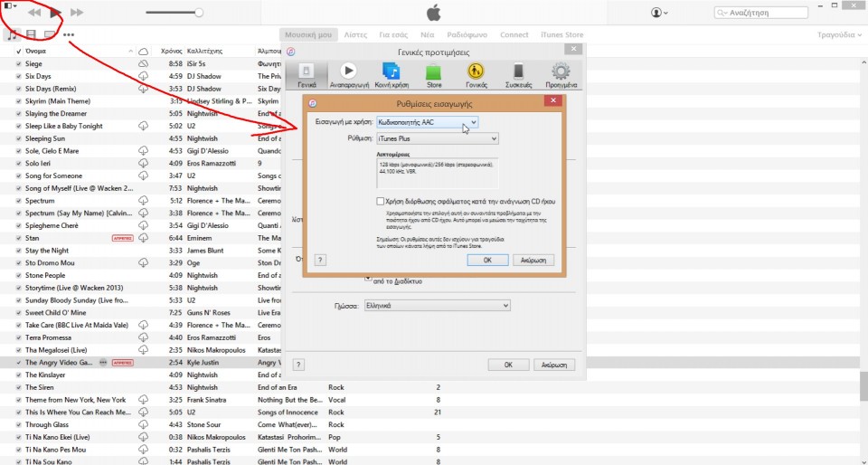
Task: Select the Κοινή χρήση preferences icon
Action: pyautogui.click(x=392, y=75)
